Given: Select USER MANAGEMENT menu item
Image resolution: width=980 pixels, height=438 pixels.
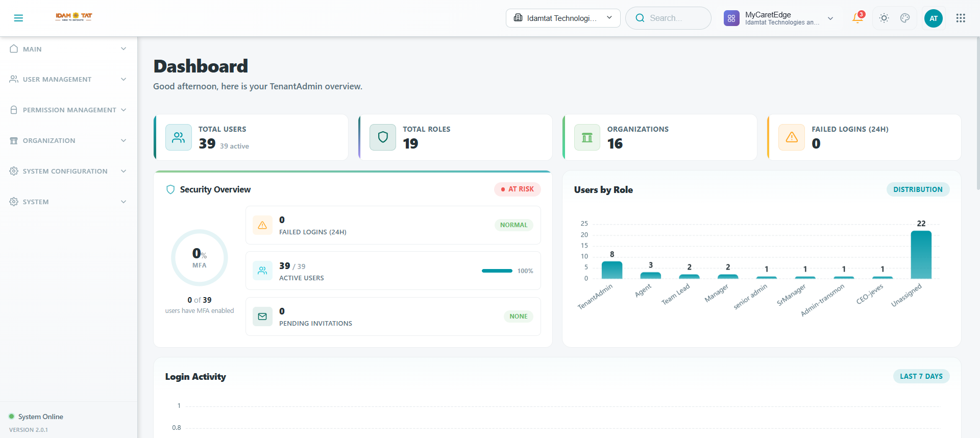Looking at the screenshot, I should click(57, 79).
